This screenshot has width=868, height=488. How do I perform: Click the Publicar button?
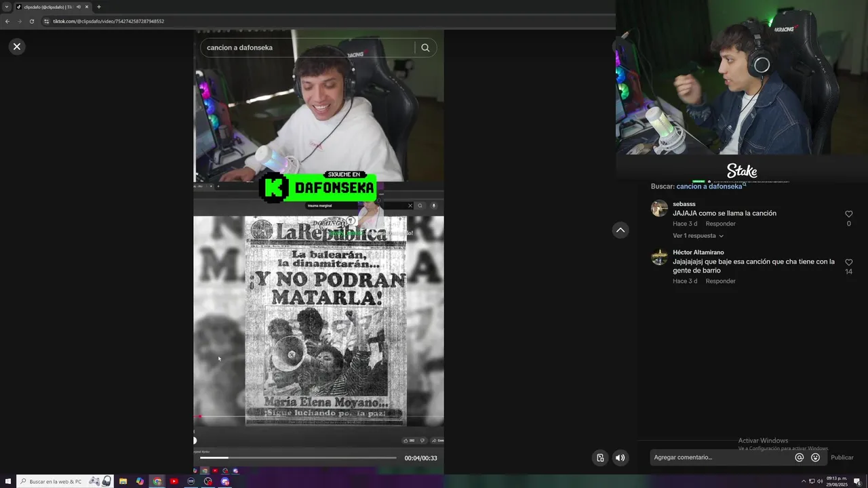tap(842, 457)
